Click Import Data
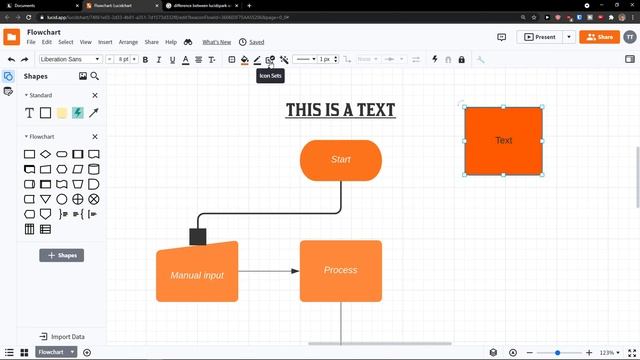640x360 pixels. [62, 337]
